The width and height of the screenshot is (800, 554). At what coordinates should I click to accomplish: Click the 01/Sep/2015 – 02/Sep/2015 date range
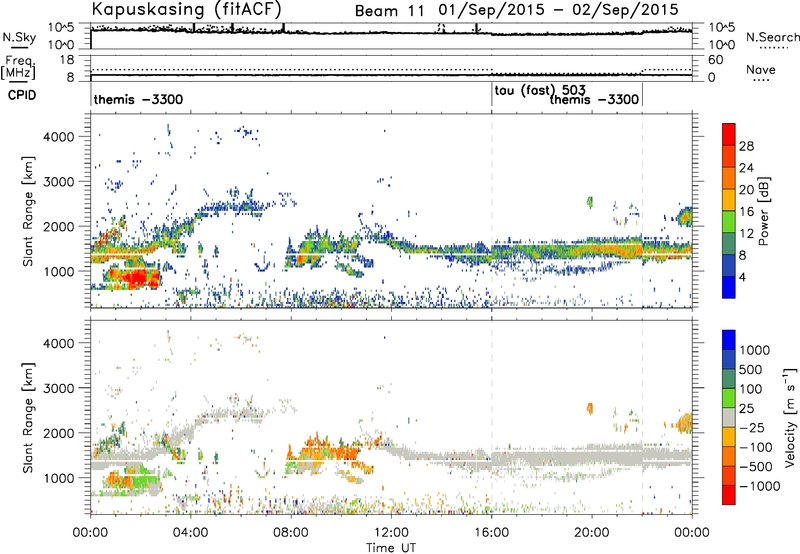[x=558, y=10]
